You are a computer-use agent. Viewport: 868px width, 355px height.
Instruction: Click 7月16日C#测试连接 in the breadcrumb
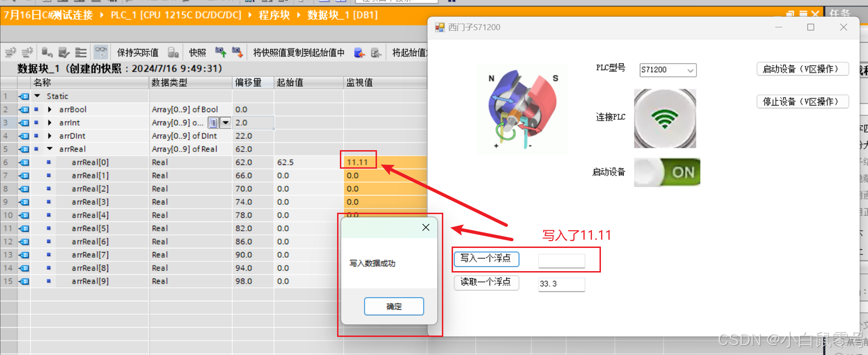[48, 15]
